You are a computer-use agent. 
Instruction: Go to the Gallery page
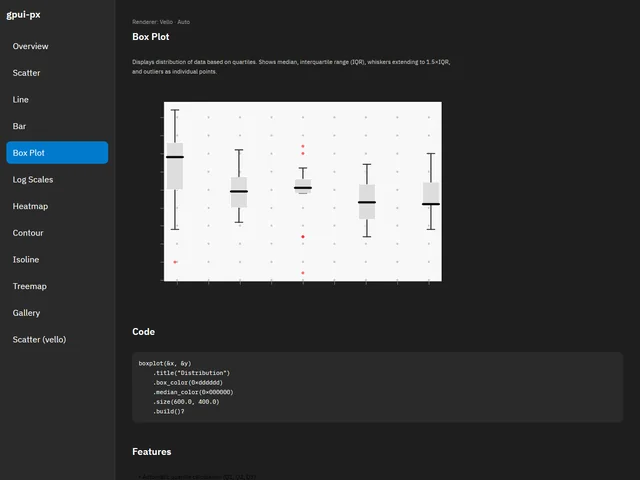tap(57, 313)
